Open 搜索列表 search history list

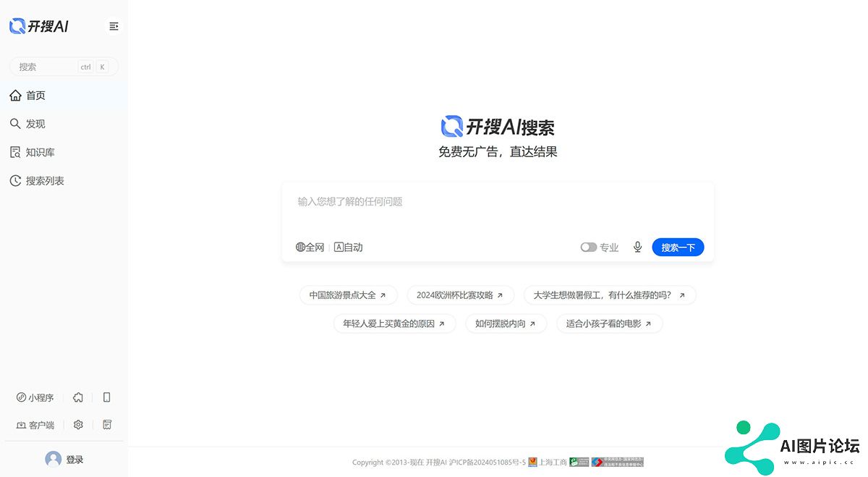point(45,181)
